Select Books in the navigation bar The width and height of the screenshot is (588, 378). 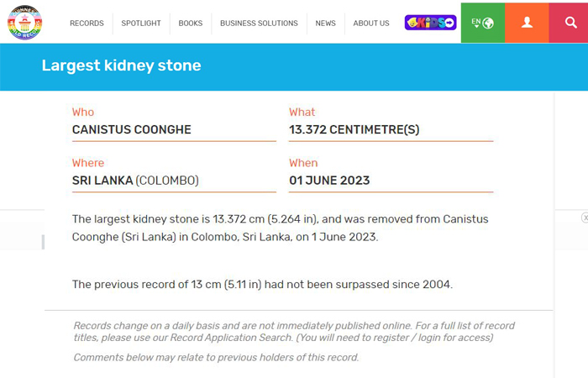(x=191, y=24)
